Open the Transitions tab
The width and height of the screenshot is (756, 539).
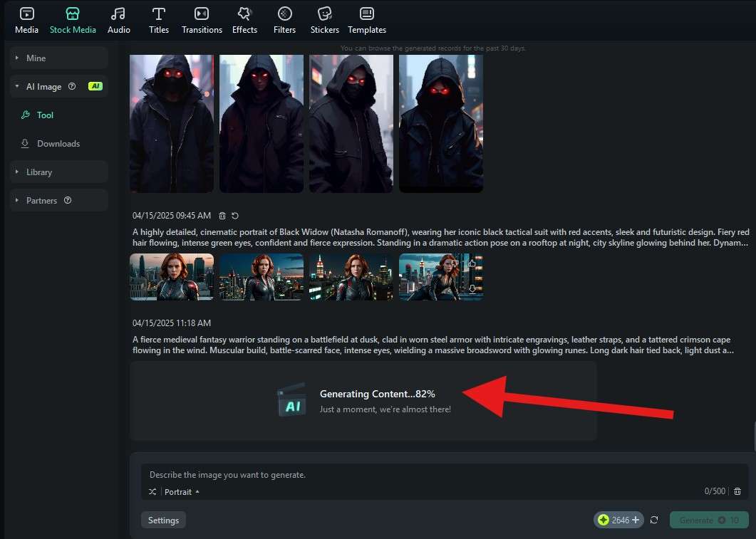tap(202, 21)
